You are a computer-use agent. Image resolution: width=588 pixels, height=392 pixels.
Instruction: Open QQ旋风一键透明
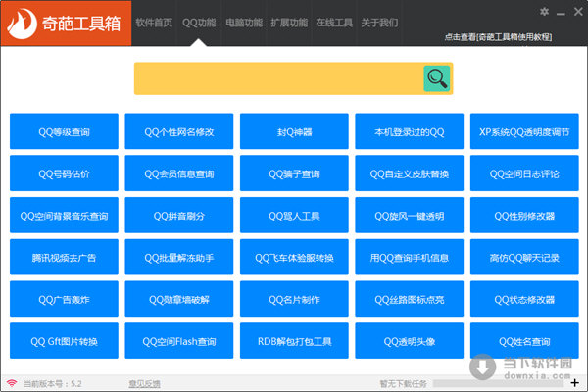(x=410, y=215)
